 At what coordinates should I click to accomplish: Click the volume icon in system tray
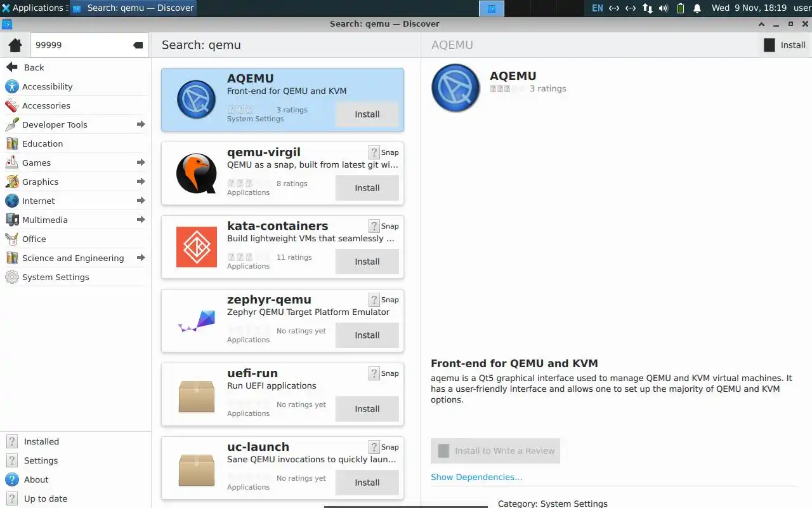[664, 8]
